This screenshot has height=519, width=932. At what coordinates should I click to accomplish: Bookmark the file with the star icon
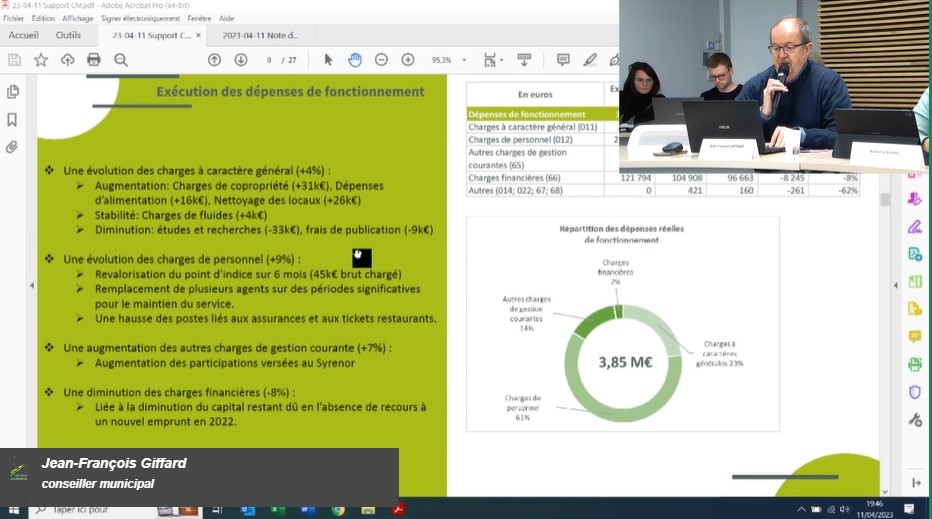[x=41, y=60]
